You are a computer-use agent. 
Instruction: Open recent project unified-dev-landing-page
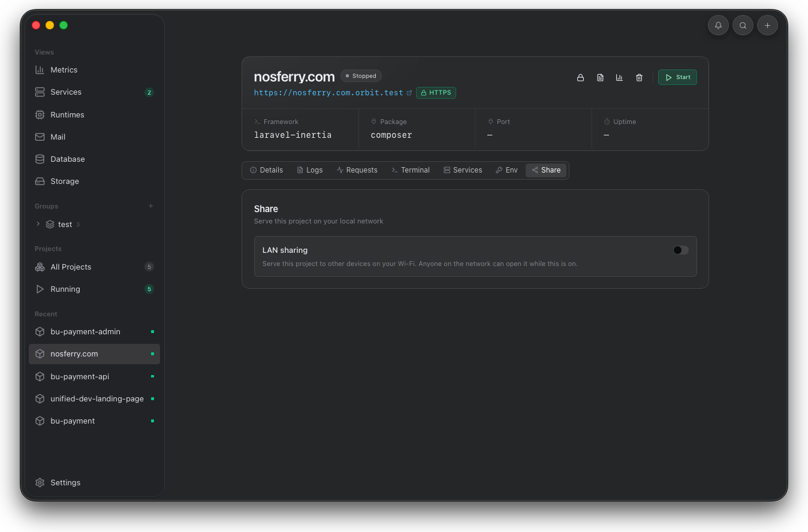(94, 398)
